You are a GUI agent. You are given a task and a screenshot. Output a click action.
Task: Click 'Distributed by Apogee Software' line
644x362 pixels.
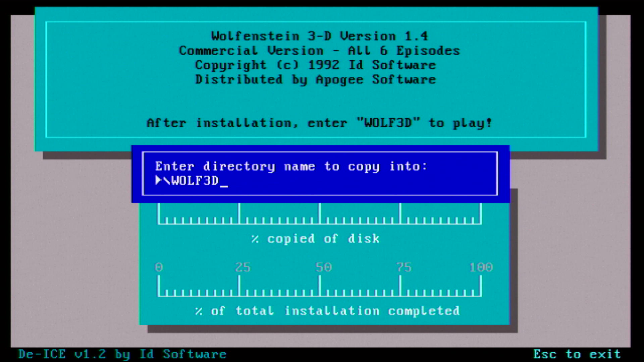tap(315, 79)
